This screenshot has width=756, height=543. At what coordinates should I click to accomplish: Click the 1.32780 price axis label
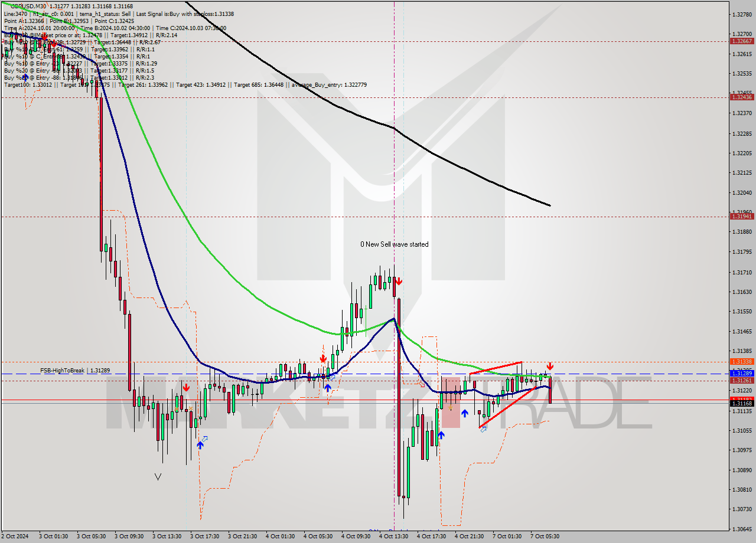click(742, 14)
